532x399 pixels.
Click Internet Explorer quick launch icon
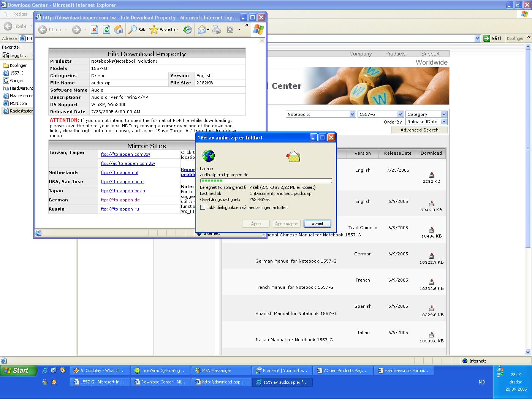coord(45,370)
